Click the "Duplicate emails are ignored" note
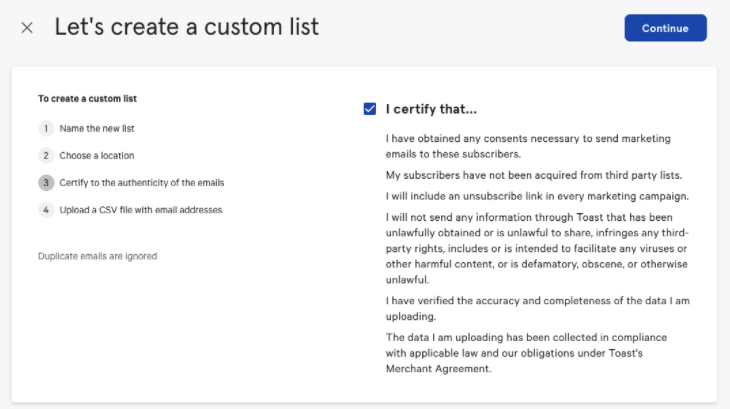 click(x=97, y=256)
